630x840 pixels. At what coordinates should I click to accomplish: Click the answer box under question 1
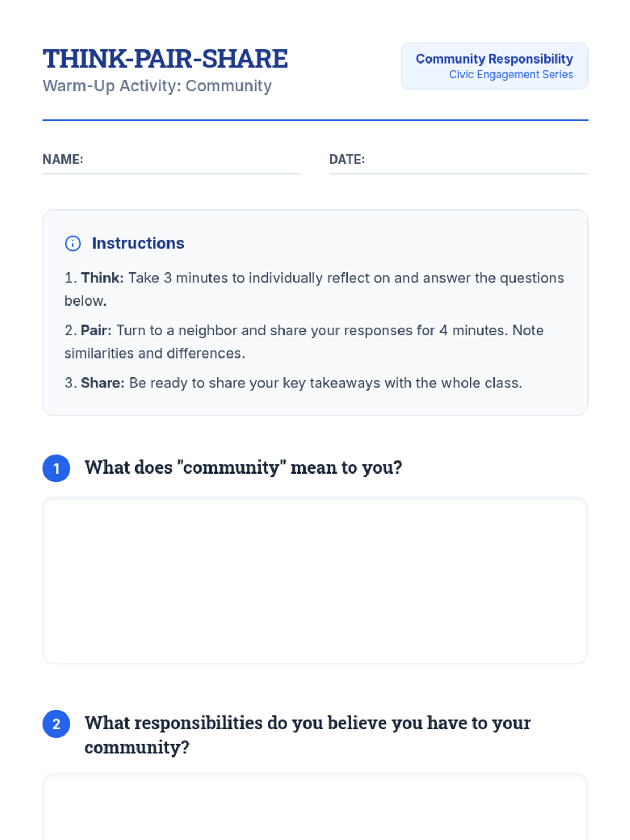[315, 580]
